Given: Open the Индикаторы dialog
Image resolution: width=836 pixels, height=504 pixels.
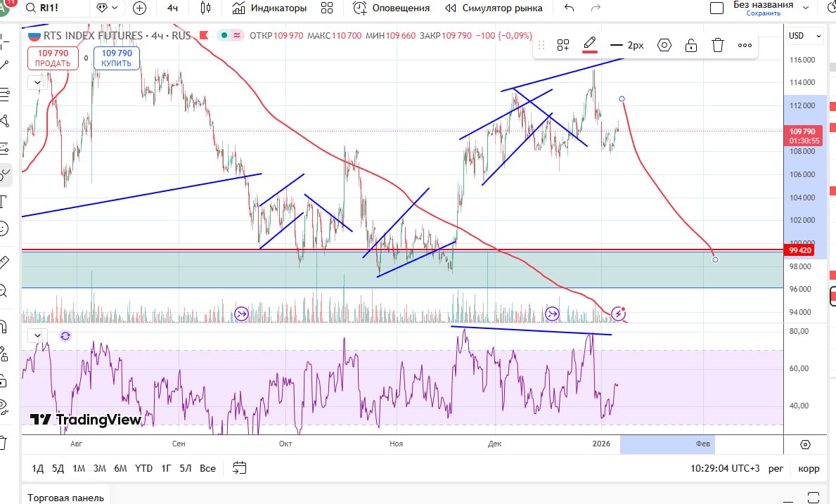Looking at the screenshot, I should [x=269, y=8].
